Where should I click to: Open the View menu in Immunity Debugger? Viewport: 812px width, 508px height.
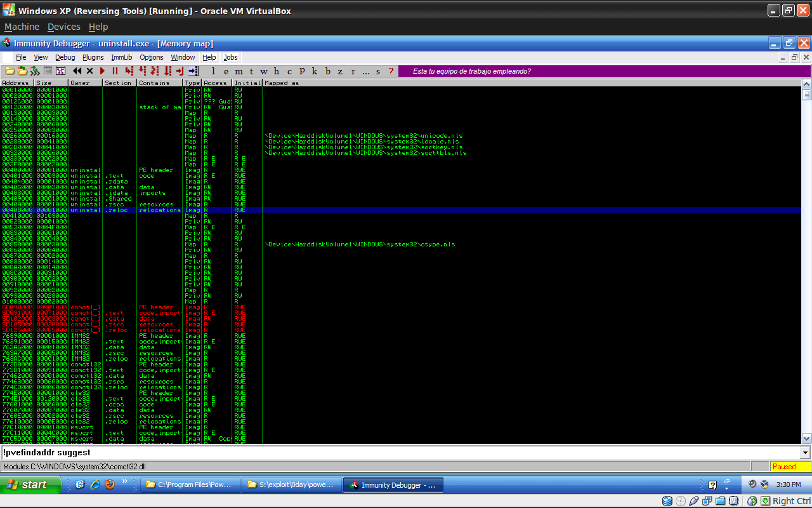click(x=41, y=57)
